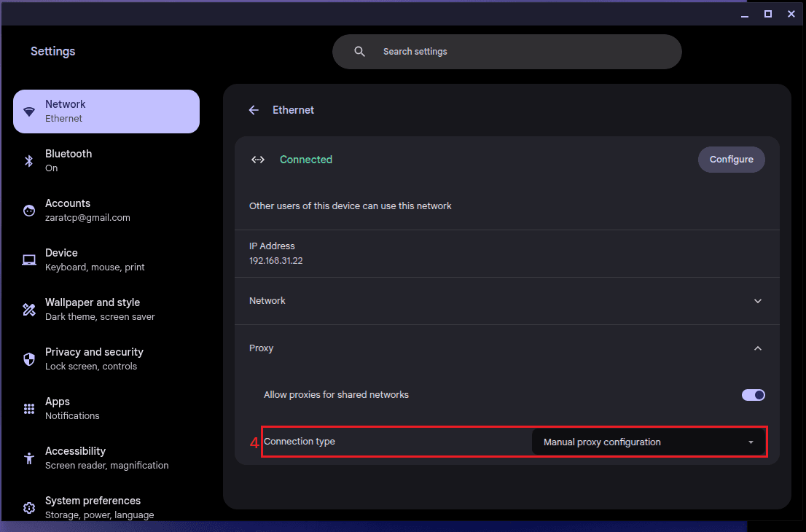Image resolution: width=806 pixels, height=532 pixels.
Task: Click the back arrow next to Ethernet
Action: tap(254, 110)
